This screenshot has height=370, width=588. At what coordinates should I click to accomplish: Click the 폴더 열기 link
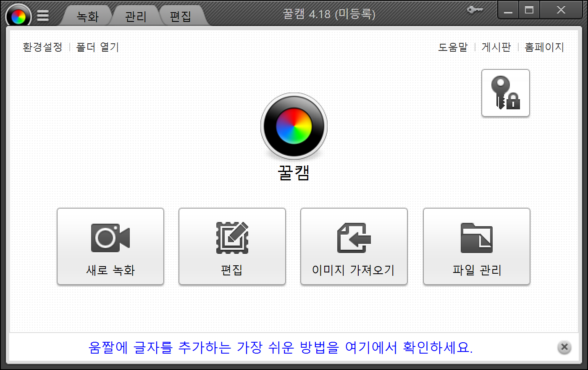click(x=97, y=47)
